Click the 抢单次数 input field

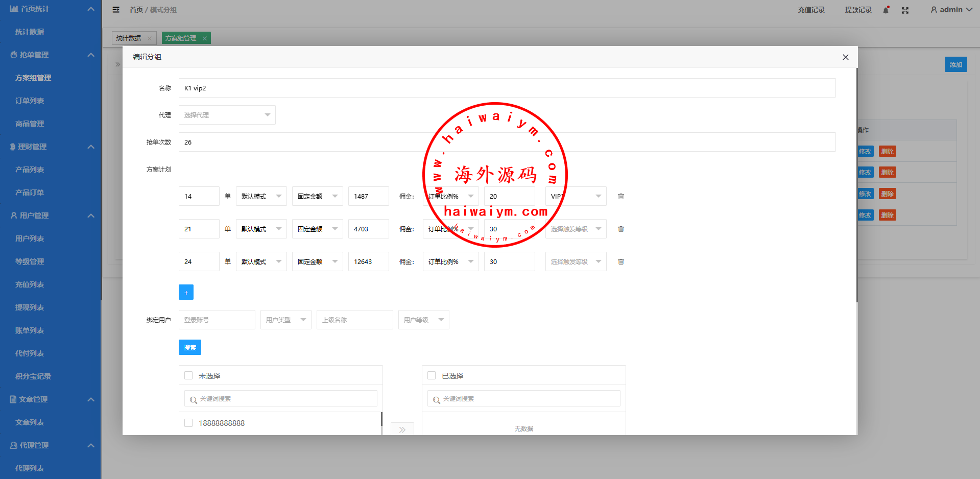pyautogui.click(x=507, y=142)
